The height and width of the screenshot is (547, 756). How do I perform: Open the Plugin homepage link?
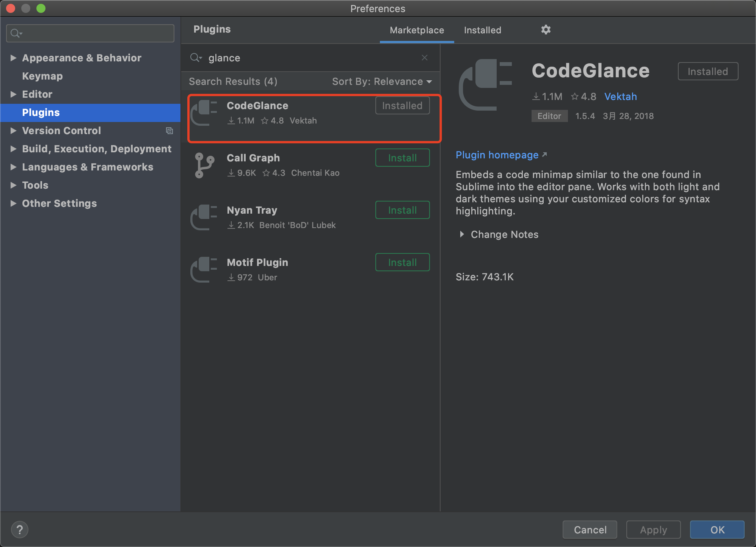(497, 155)
